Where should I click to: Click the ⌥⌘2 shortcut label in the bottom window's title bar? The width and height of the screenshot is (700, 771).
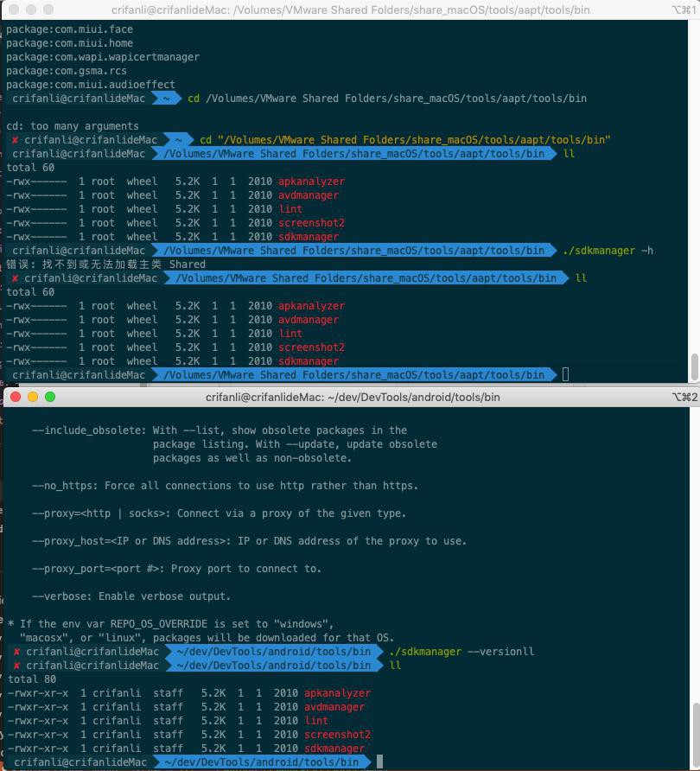pyautogui.click(x=684, y=398)
